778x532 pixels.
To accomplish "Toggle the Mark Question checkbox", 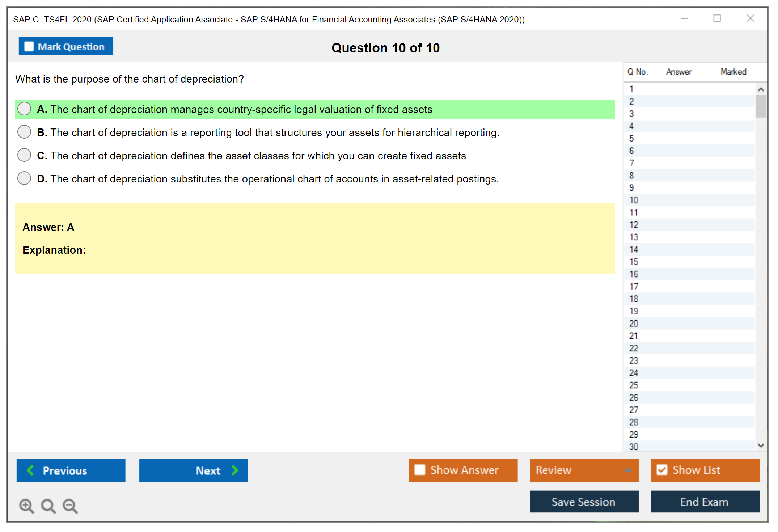I will click(29, 46).
